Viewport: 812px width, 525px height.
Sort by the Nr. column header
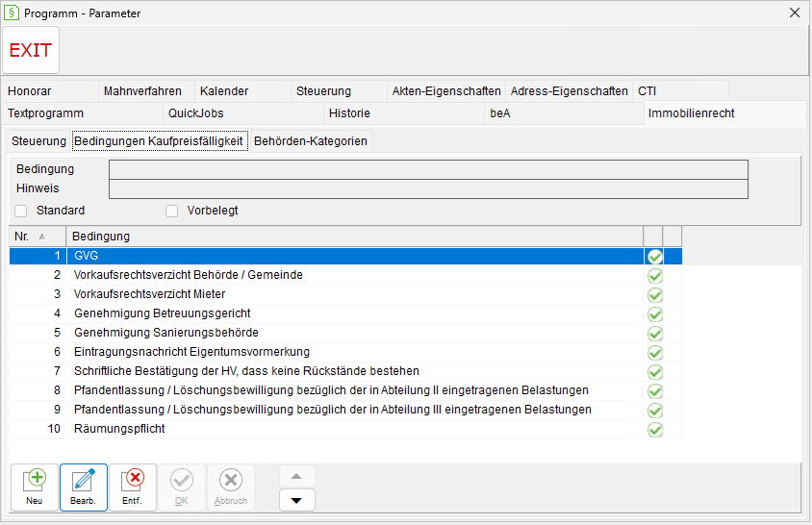(x=38, y=237)
